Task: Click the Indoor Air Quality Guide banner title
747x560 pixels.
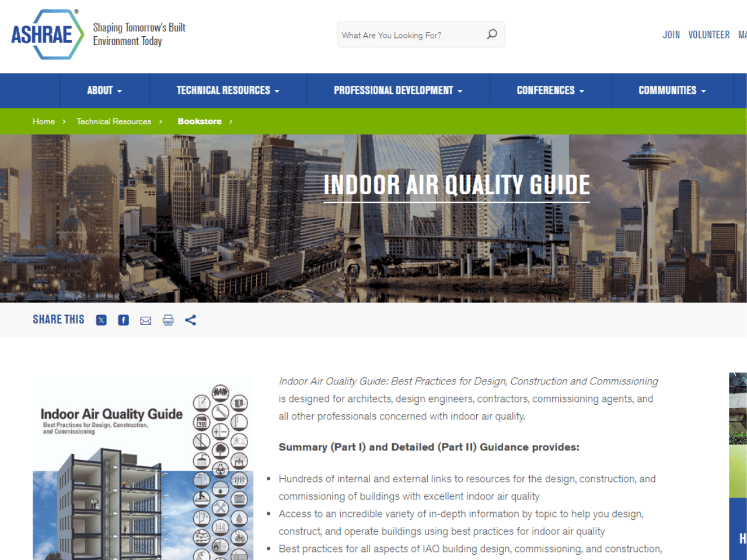Action: tap(457, 185)
